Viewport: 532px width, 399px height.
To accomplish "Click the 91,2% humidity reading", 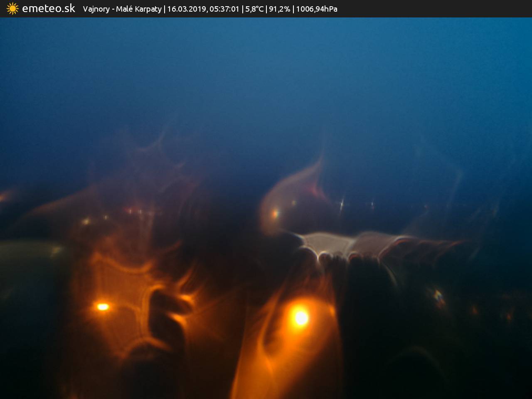I will [279, 9].
